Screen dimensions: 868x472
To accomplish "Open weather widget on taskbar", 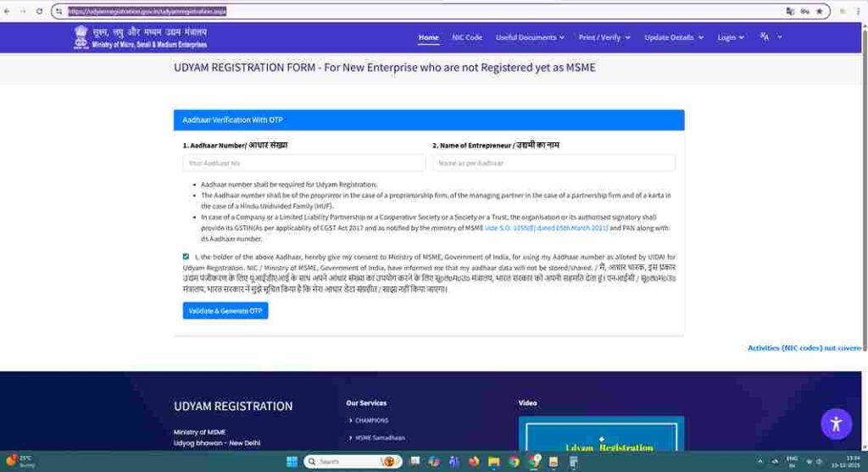I will 20,462.
